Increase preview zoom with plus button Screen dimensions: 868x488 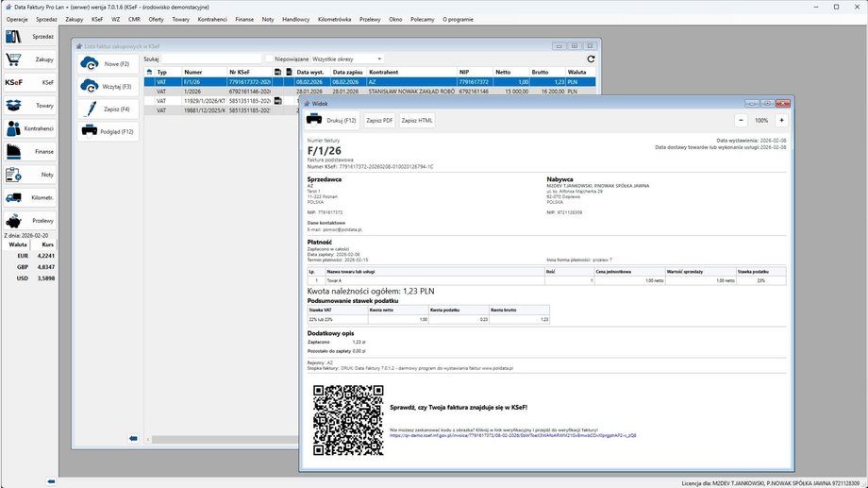(781, 121)
